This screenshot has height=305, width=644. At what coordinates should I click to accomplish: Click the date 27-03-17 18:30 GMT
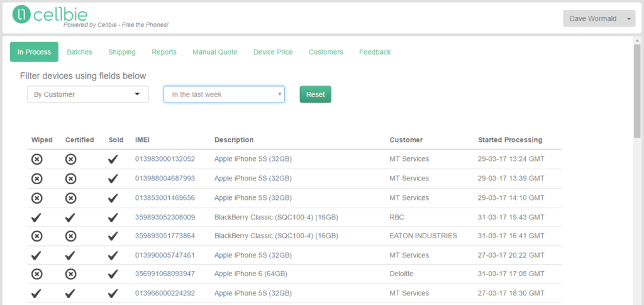pyautogui.click(x=511, y=293)
